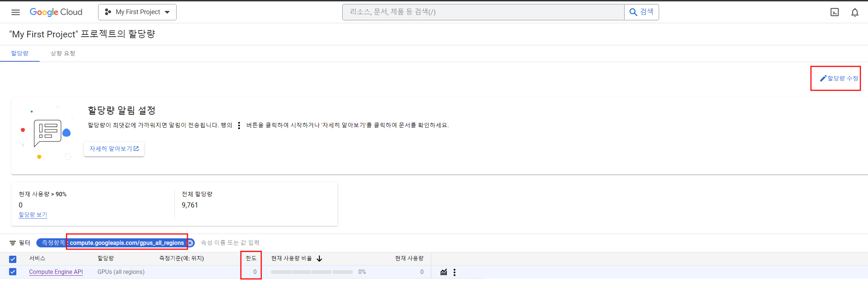Uncheck the Compute Engine API row checkbox
Image resolution: width=868 pixels, height=288 pixels.
click(13, 272)
